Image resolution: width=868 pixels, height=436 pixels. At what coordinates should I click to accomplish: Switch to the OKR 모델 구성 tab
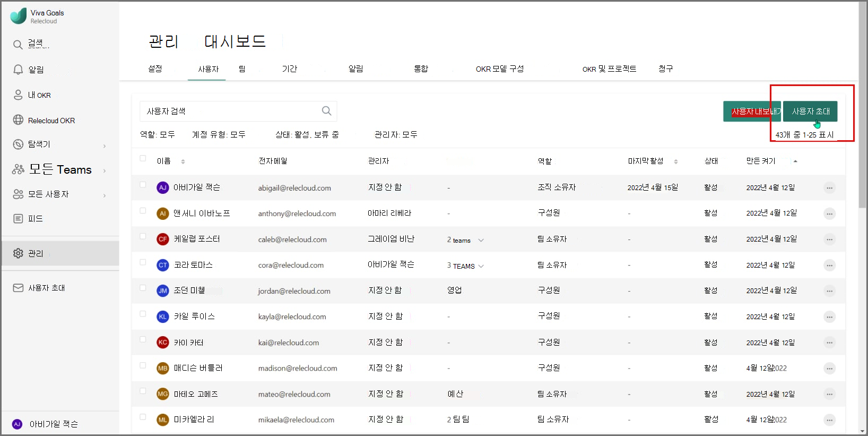pyautogui.click(x=500, y=69)
